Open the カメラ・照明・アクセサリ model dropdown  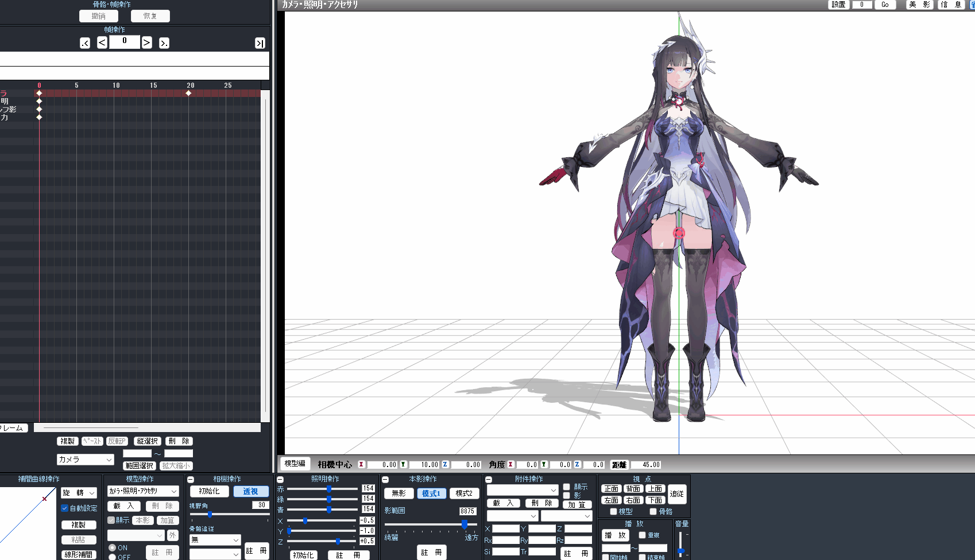(143, 491)
